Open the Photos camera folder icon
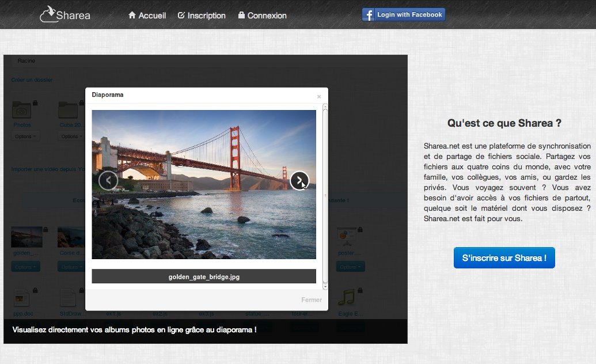This screenshot has height=364, width=596. 22,111
